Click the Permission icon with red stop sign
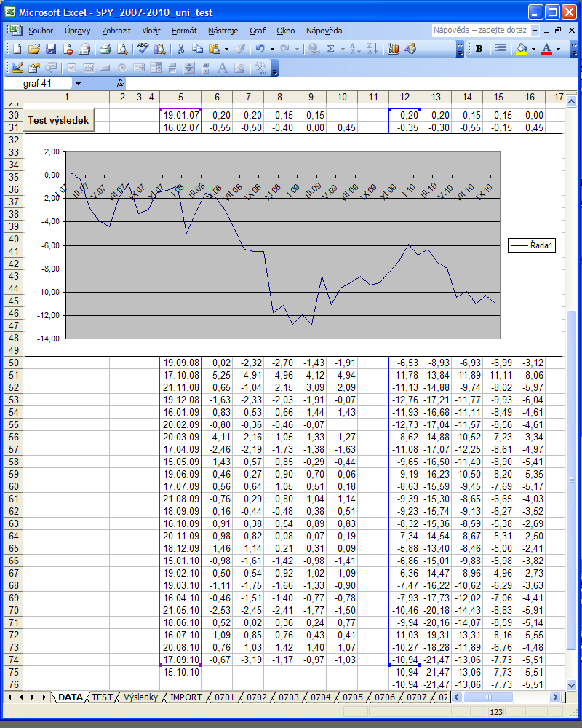Viewport: 582px width, 728px height. click(x=68, y=49)
